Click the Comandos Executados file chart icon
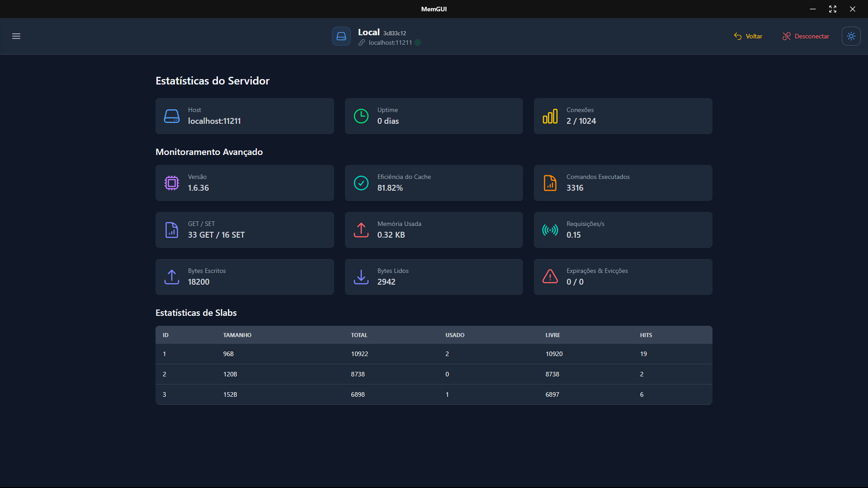868x488 pixels. click(550, 183)
